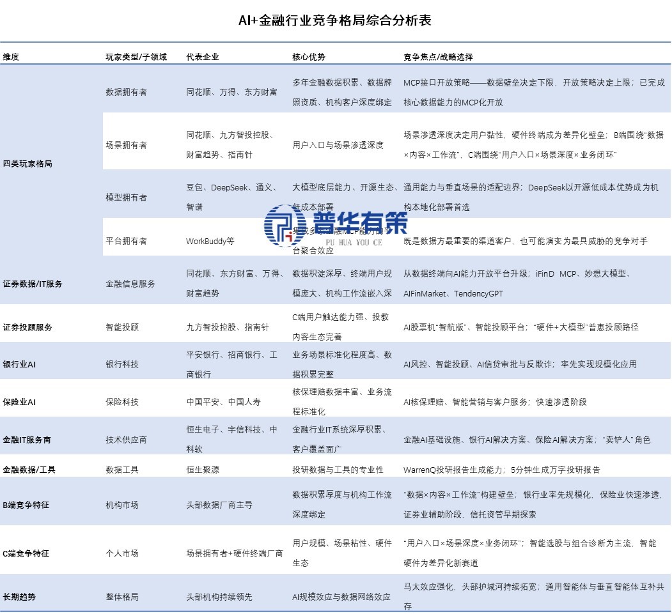This screenshot has width=672, height=616.
Task: Click the '金融IT服务商' row label
Action: click(27, 440)
